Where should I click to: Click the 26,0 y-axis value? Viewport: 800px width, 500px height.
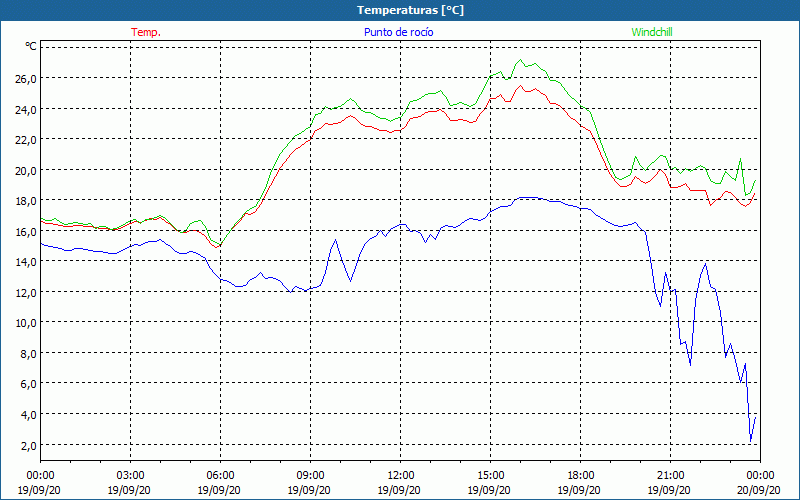[x=25, y=79]
